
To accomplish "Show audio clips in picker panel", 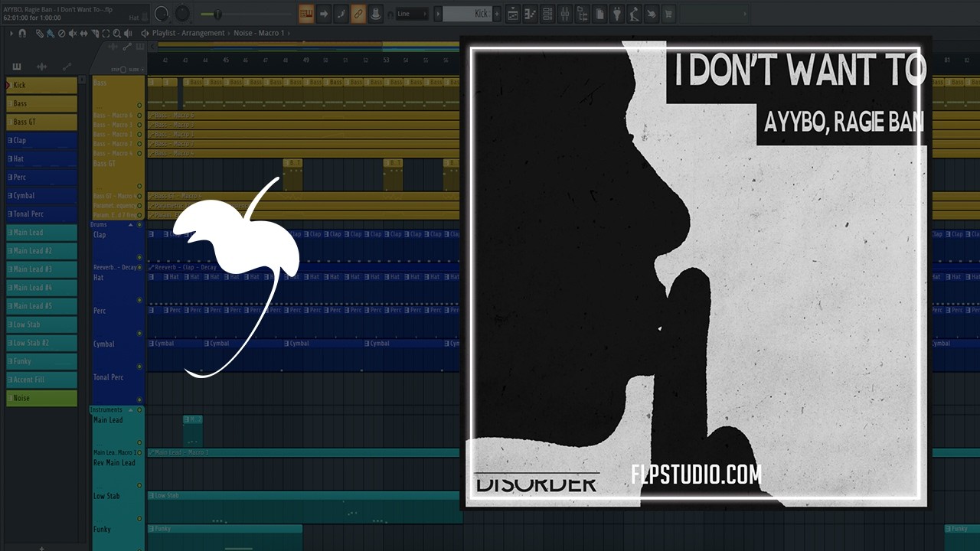I will coord(42,67).
